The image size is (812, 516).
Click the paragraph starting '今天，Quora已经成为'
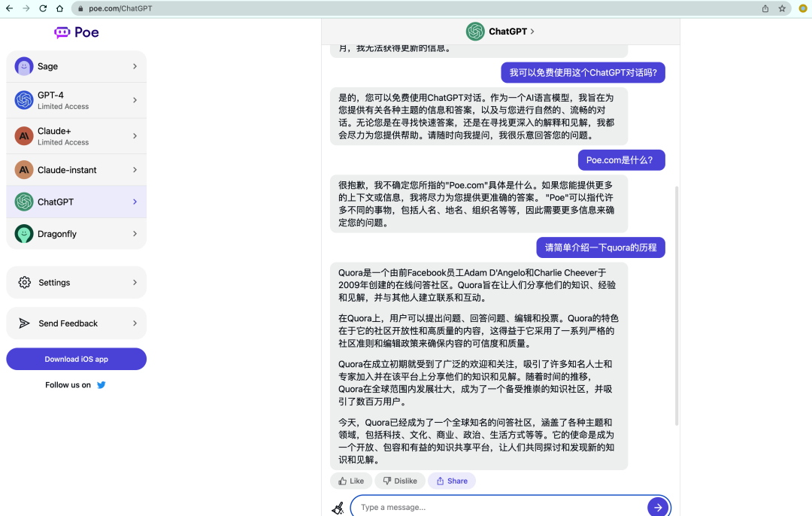pyautogui.click(x=477, y=442)
